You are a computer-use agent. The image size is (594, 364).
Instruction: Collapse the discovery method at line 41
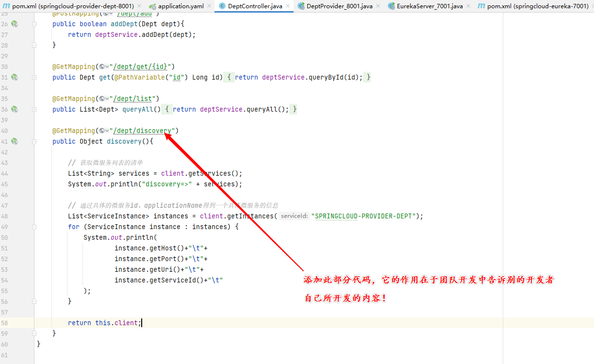34,141
